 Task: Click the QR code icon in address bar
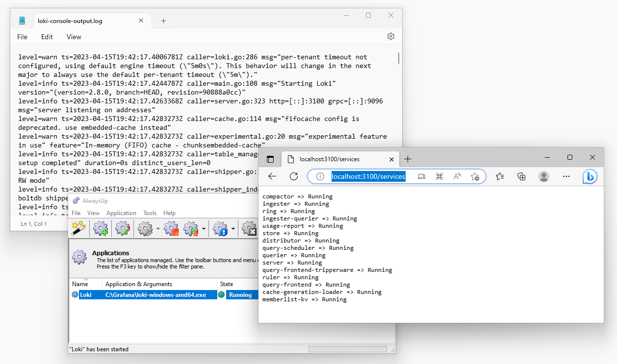[x=439, y=176]
